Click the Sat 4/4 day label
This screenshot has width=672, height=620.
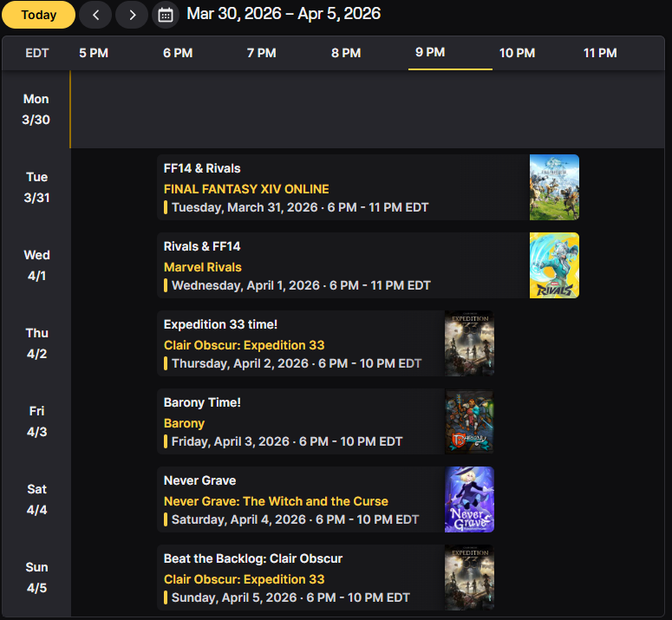click(36, 499)
